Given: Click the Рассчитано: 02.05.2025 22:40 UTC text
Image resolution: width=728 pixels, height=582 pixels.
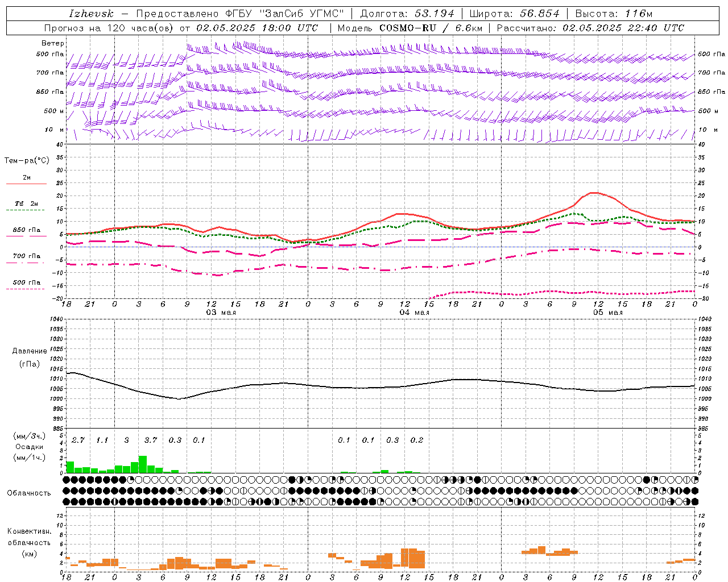Looking at the screenshot, I should [590, 28].
